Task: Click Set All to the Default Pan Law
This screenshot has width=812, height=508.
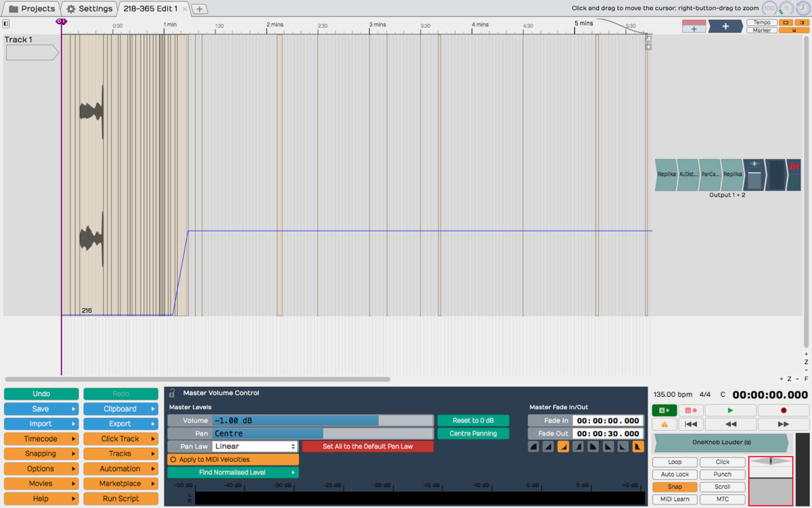Action: [367, 446]
